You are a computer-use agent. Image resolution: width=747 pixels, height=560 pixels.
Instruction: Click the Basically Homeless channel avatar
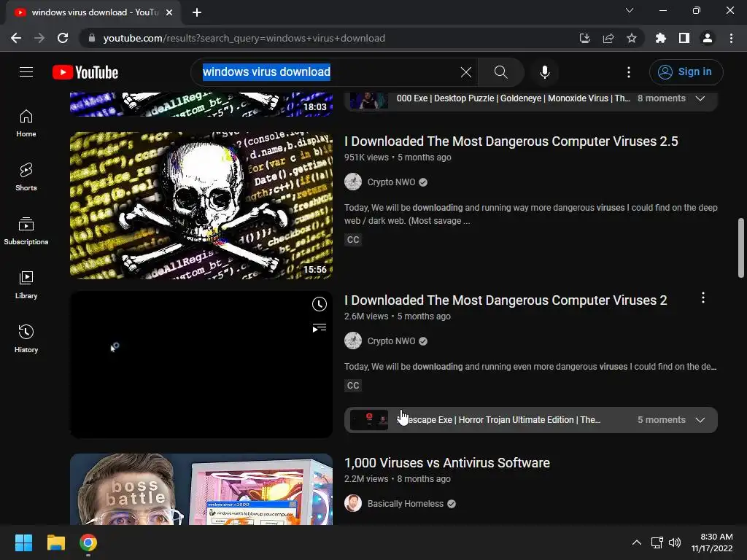click(353, 503)
